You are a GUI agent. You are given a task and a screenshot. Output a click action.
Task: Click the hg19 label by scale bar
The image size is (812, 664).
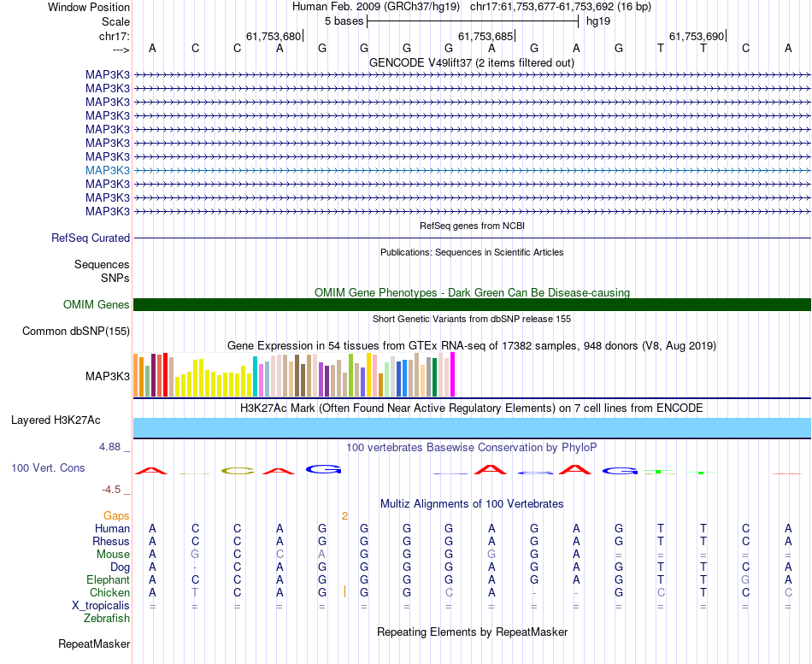(598, 21)
